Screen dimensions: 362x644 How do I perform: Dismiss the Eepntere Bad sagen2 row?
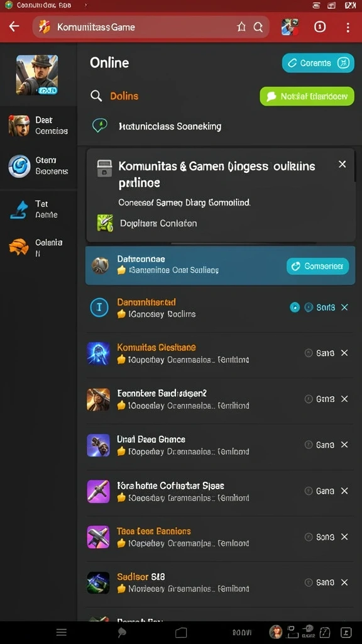pos(344,399)
